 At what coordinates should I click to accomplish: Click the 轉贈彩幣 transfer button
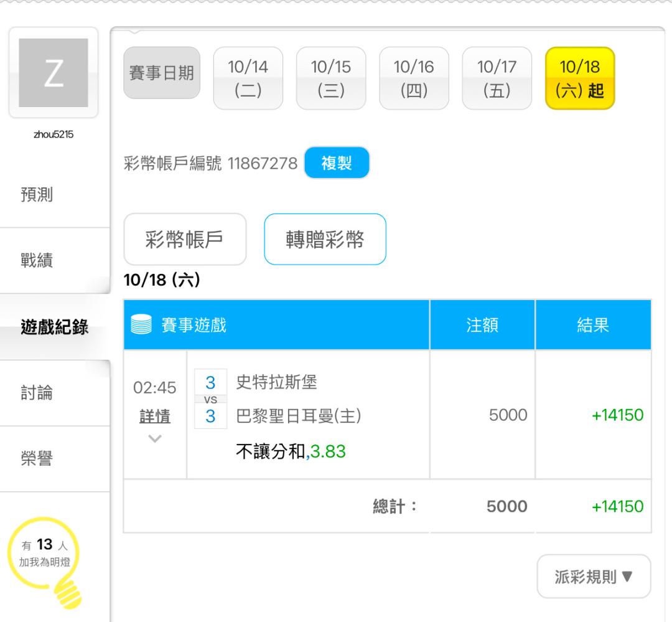pos(325,240)
